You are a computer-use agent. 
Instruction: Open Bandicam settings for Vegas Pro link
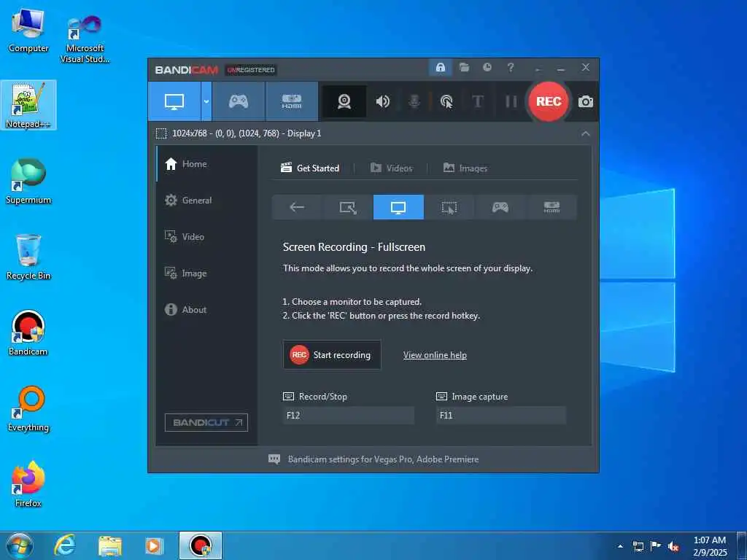tap(383, 459)
